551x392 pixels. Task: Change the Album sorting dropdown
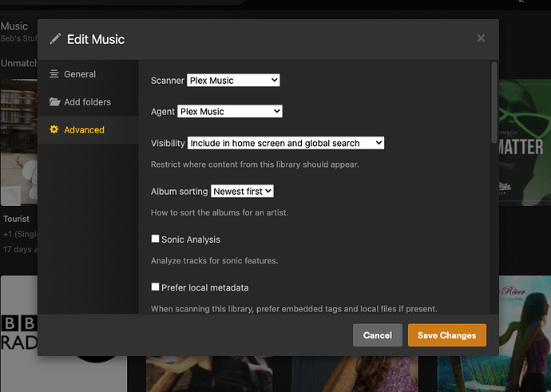tap(243, 192)
